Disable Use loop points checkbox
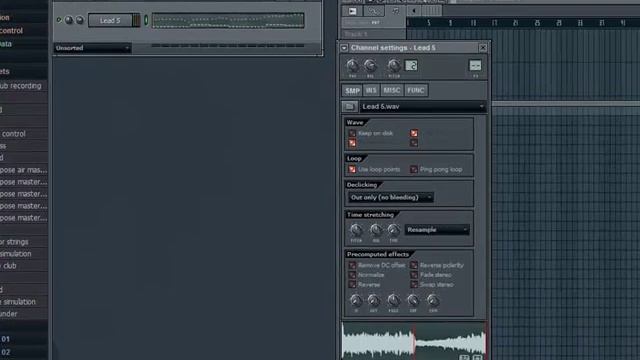The height and width of the screenshot is (360, 640). pos(352,169)
